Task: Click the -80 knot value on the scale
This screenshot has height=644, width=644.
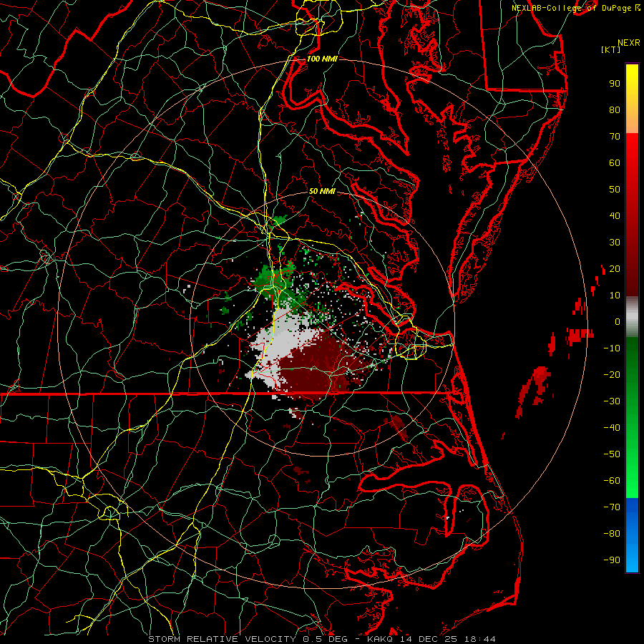Action: (x=612, y=534)
